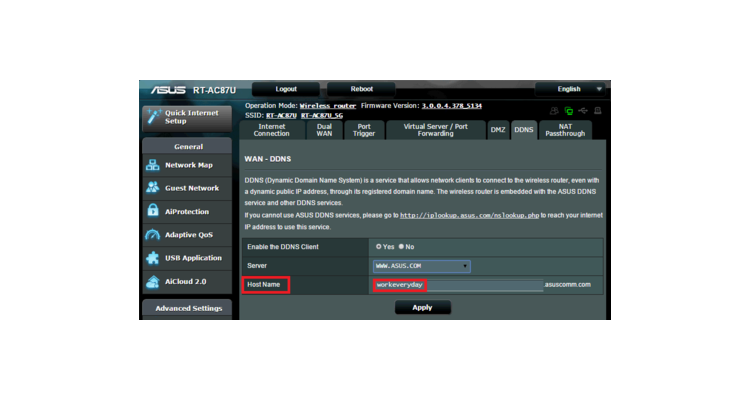Open the English language dropdown
This screenshot has width=750, height=400.
570,89
